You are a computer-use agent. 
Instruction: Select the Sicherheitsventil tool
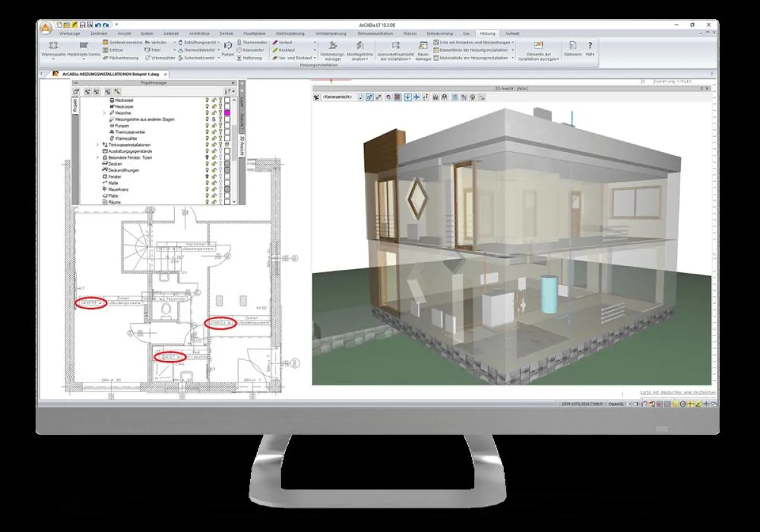click(x=198, y=58)
